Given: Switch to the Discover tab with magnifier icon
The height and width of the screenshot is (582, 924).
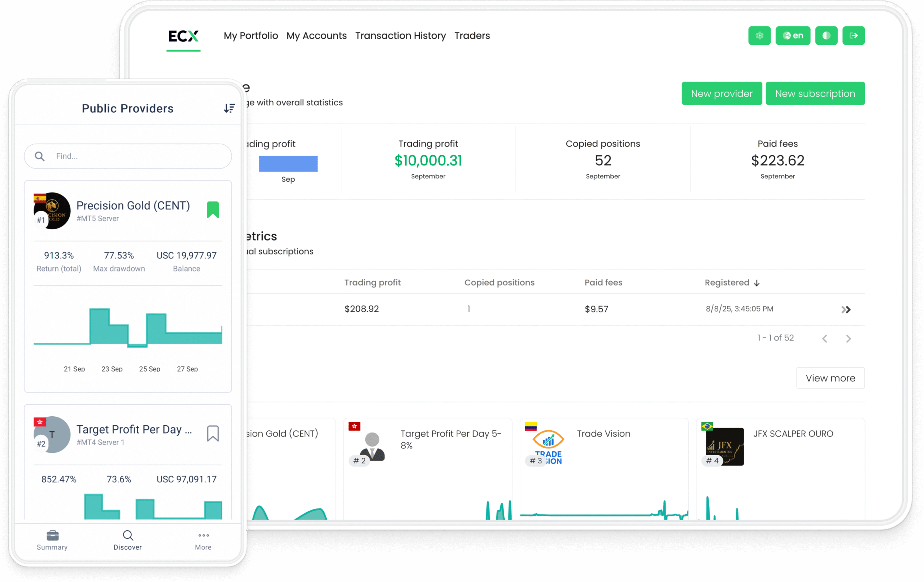Looking at the screenshot, I should point(127,535).
